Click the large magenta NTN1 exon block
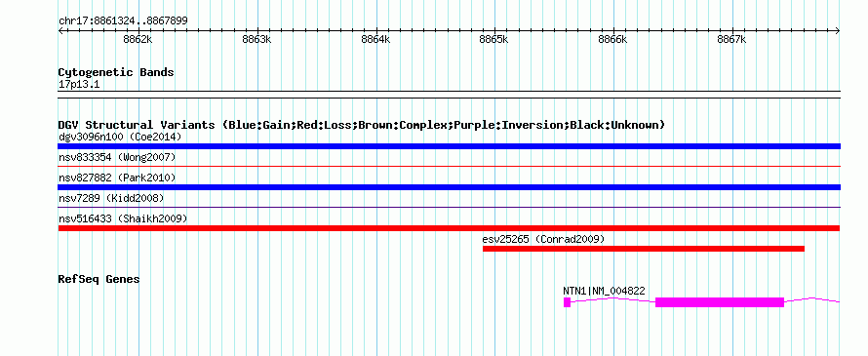The height and width of the screenshot is (356, 868). coord(720,302)
